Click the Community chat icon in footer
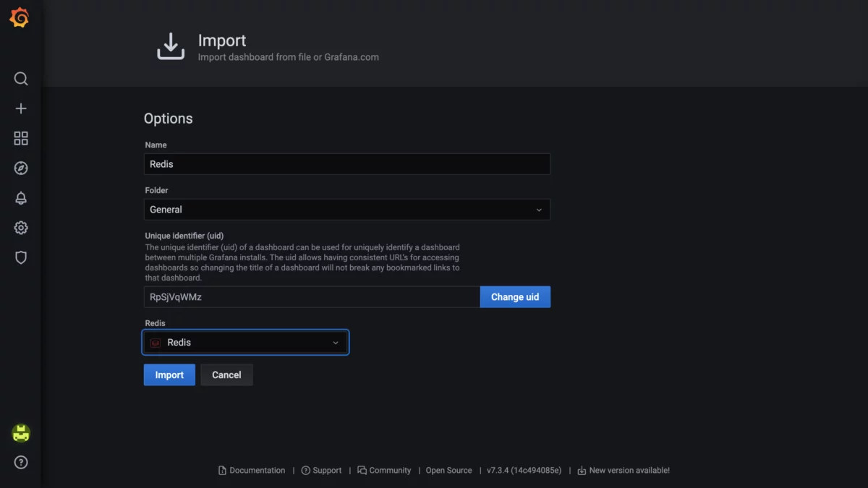Screen dimensions: 868x488 tap(362, 471)
